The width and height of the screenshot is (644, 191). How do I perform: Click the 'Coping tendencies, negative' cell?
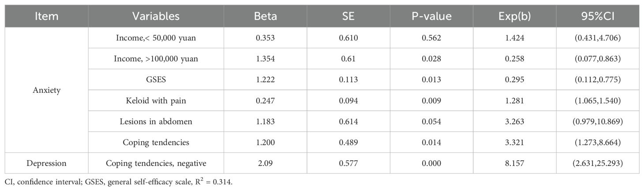[x=156, y=163]
